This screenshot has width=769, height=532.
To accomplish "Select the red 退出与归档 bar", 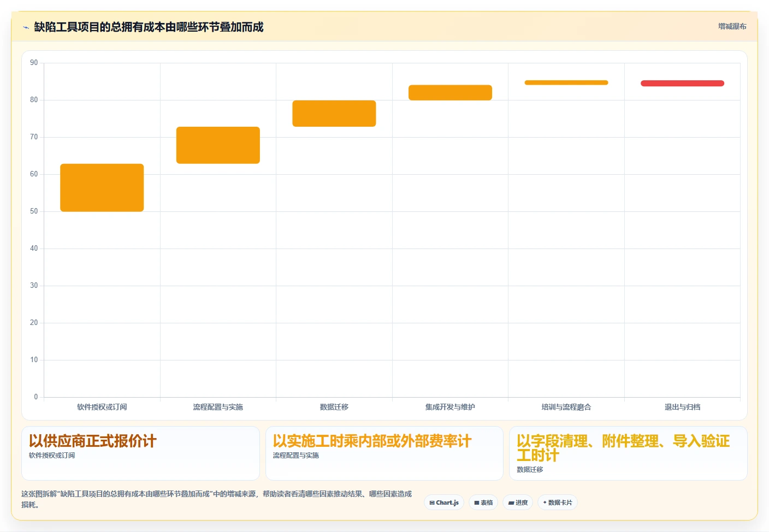I will [x=682, y=84].
